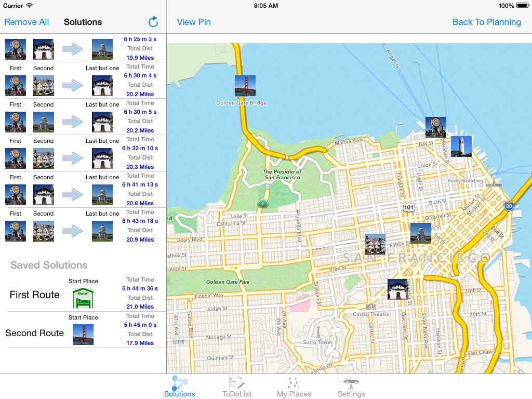The image size is (532, 399).
Task: Click arrow in the 20.8 Miles solution
Action: pos(73,194)
